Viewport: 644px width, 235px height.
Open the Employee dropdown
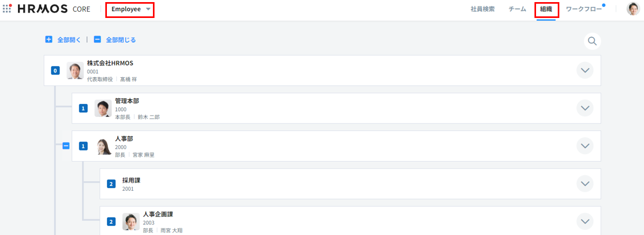coord(130,10)
